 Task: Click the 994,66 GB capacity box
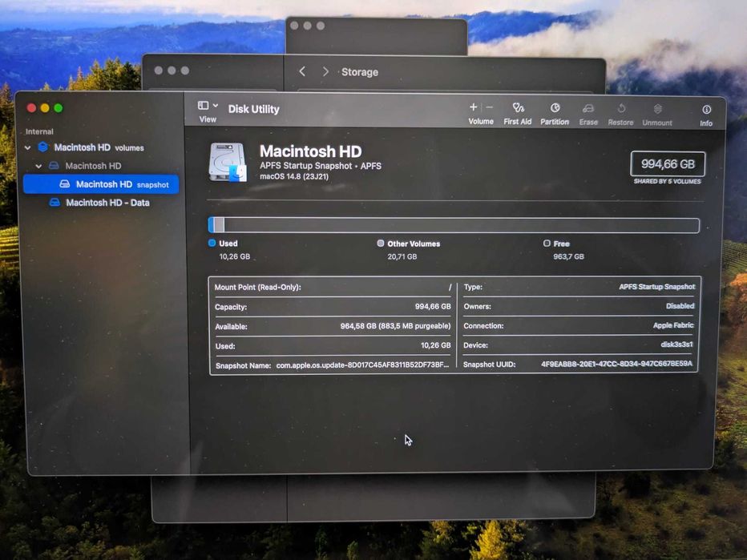point(668,164)
